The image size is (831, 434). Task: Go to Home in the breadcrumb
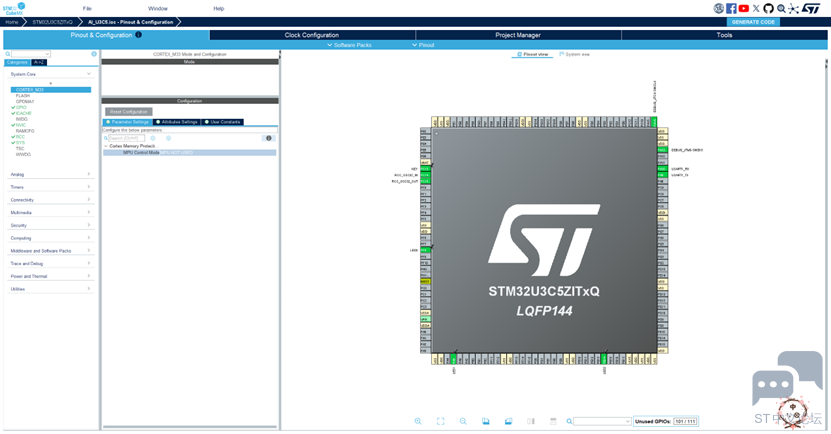click(12, 22)
